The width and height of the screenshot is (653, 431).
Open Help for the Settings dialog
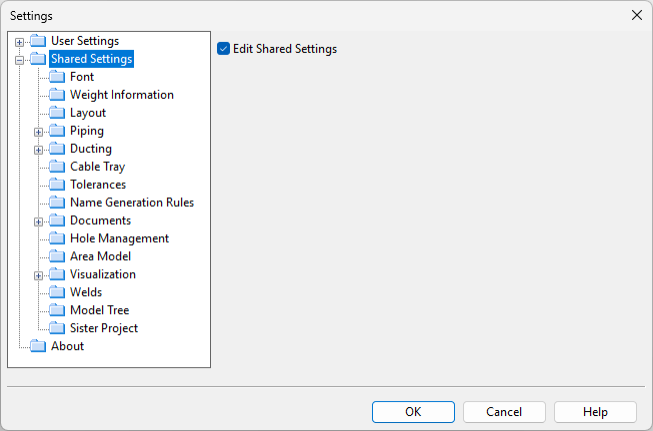tap(595, 412)
